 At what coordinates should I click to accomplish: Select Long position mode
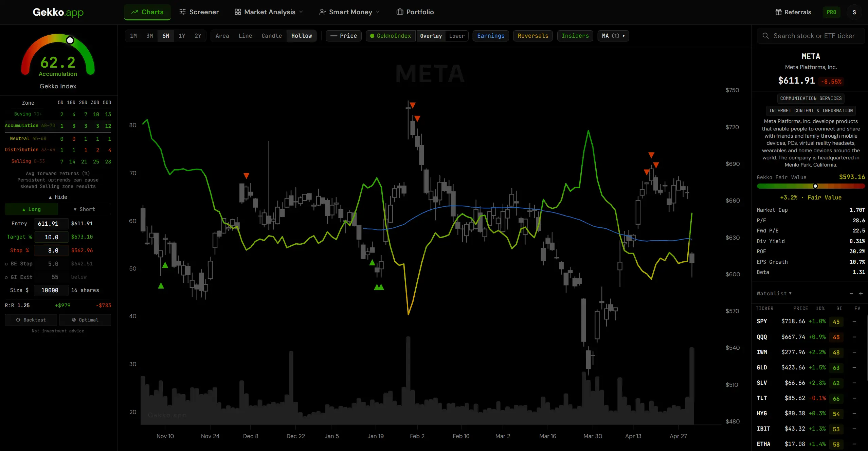[x=32, y=209]
